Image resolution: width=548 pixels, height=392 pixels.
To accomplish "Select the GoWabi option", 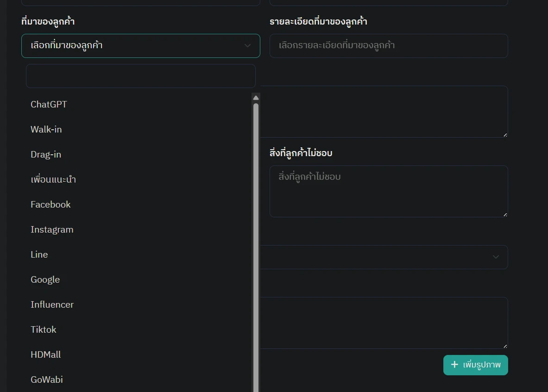I will pyautogui.click(x=46, y=379).
